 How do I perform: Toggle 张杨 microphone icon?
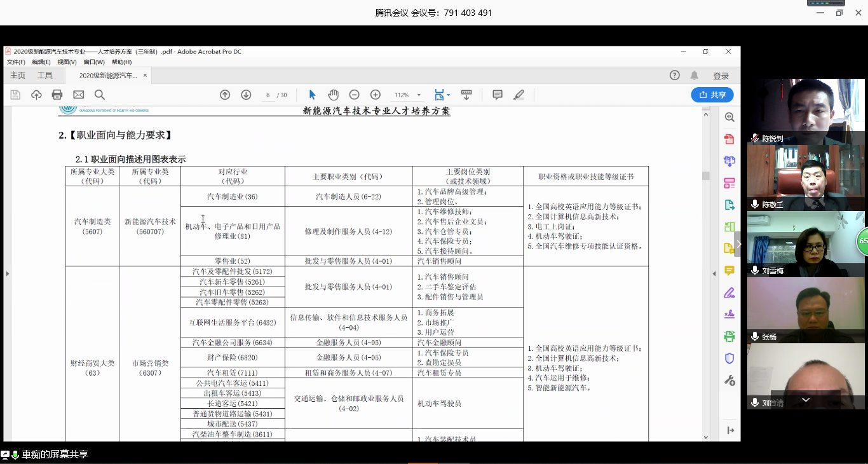tap(755, 336)
